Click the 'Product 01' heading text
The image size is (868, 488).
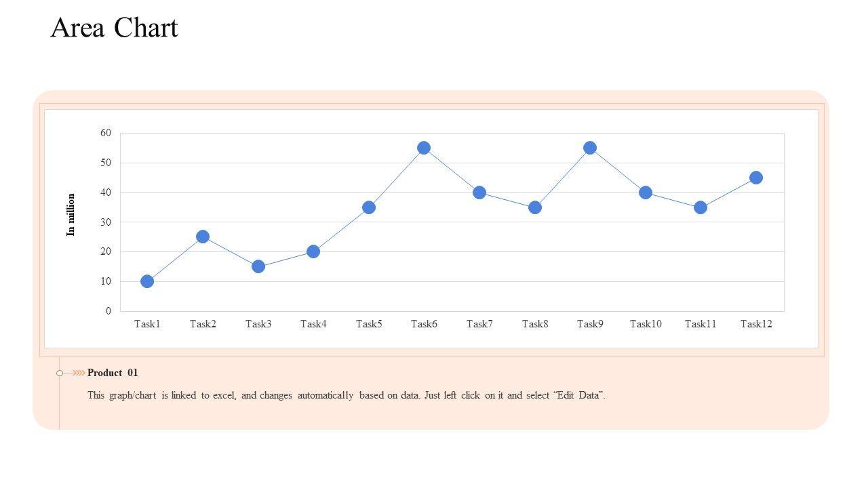coord(113,373)
